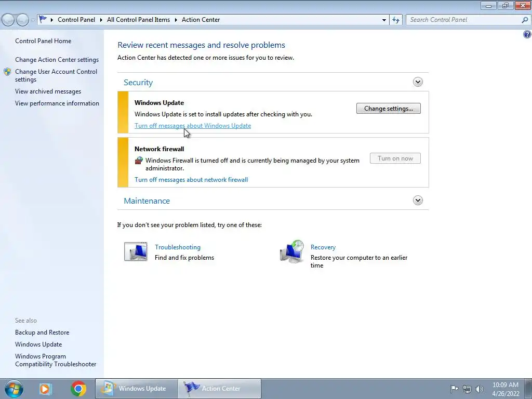Open the address bar history dropdown

pos(384,20)
